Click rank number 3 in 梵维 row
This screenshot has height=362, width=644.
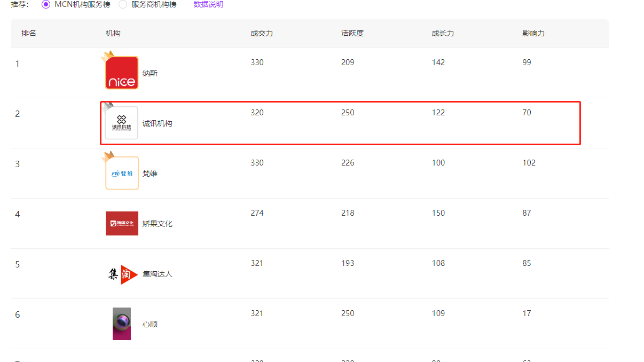[18, 164]
